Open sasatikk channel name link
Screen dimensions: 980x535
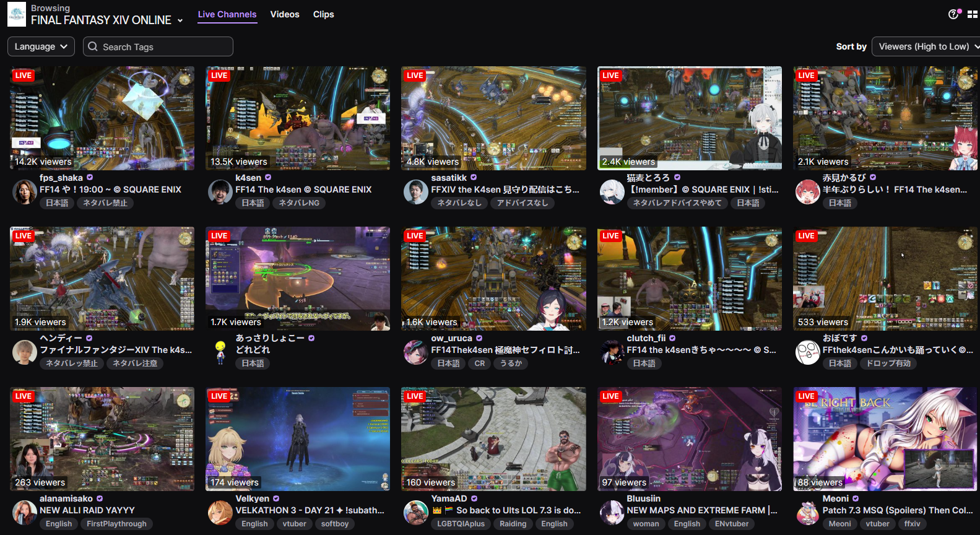[449, 178]
